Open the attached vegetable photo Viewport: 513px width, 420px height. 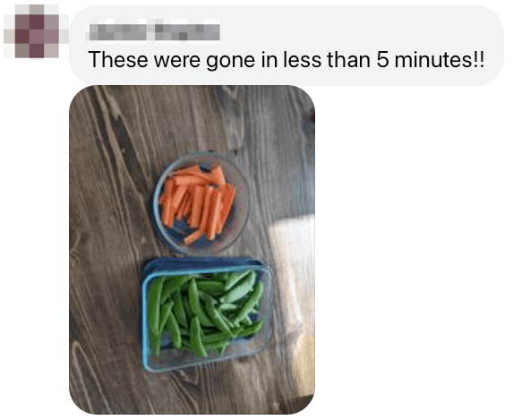click(x=192, y=250)
